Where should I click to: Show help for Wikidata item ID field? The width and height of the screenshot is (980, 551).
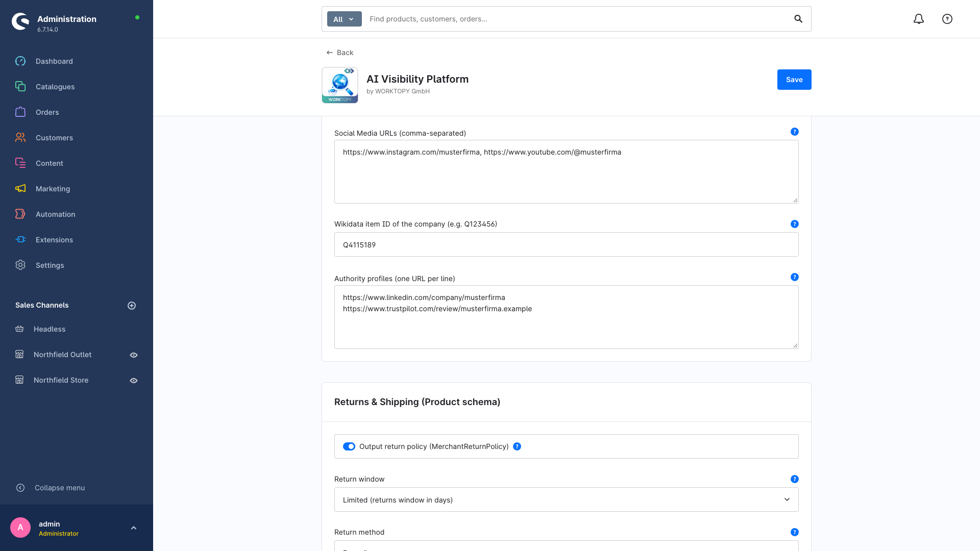(x=795, y=224)
